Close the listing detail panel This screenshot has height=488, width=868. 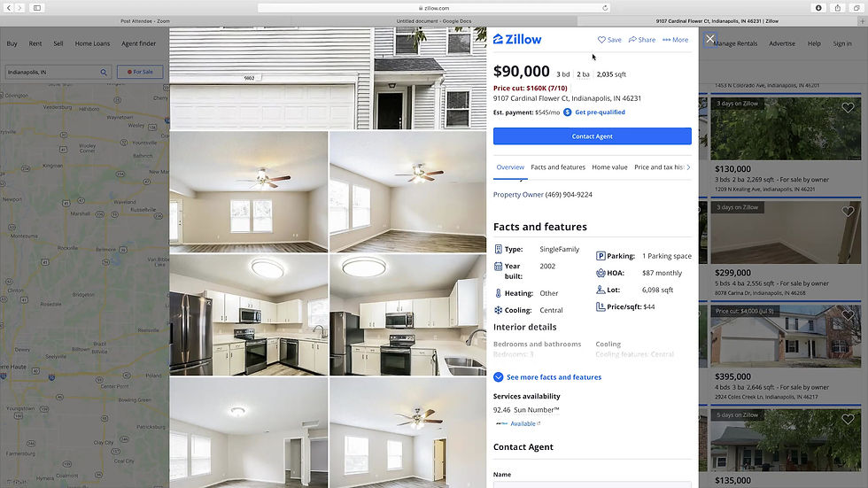coord(710,39)
